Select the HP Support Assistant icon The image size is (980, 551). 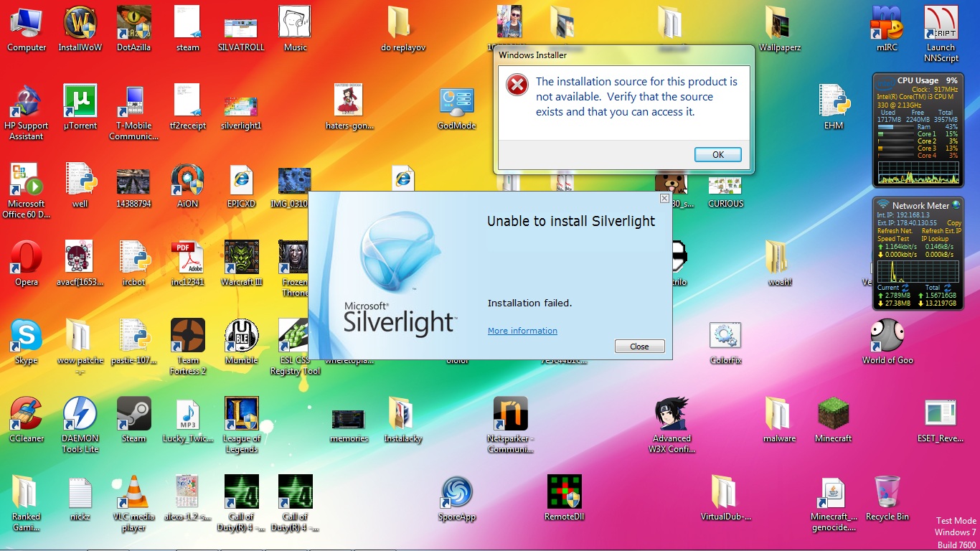tap(27, 112)
